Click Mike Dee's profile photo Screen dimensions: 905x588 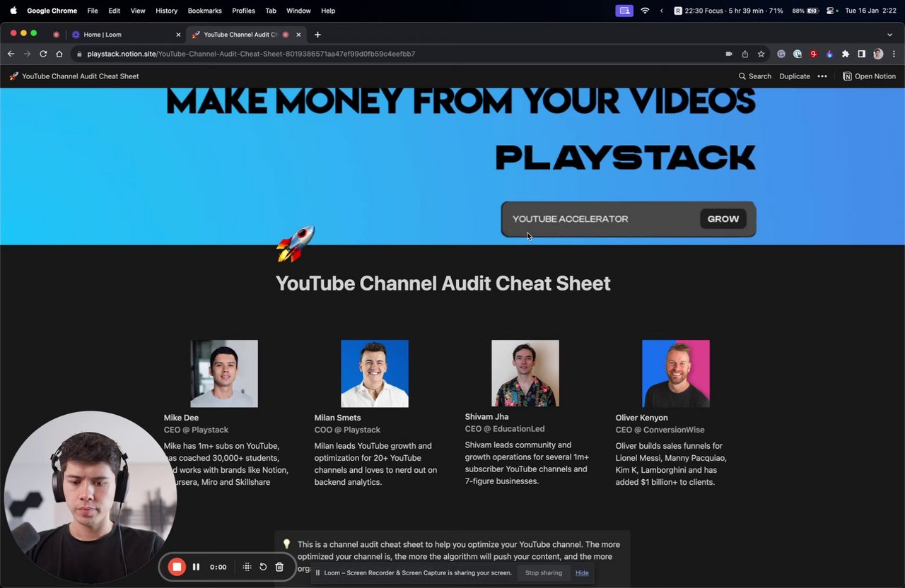(224, 374)
